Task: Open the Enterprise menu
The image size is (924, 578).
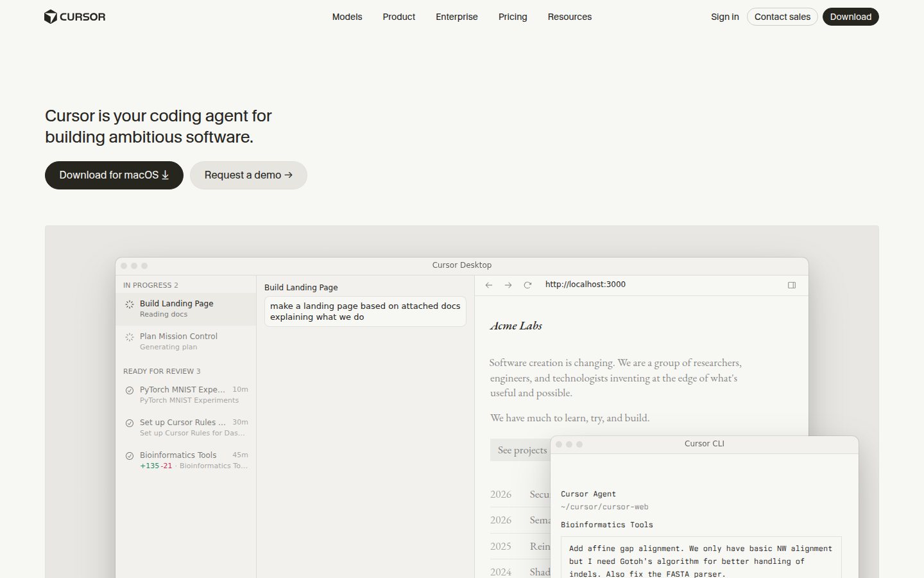Action: point(457,17)
